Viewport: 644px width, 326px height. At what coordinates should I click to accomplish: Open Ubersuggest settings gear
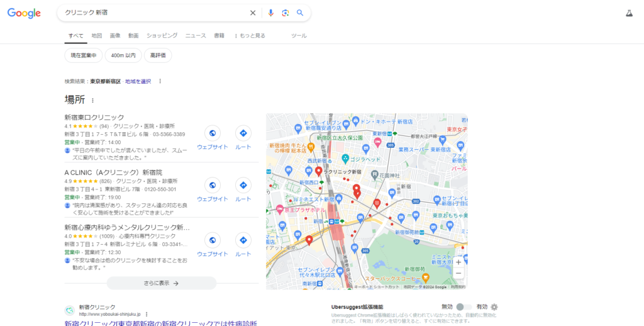494,307
